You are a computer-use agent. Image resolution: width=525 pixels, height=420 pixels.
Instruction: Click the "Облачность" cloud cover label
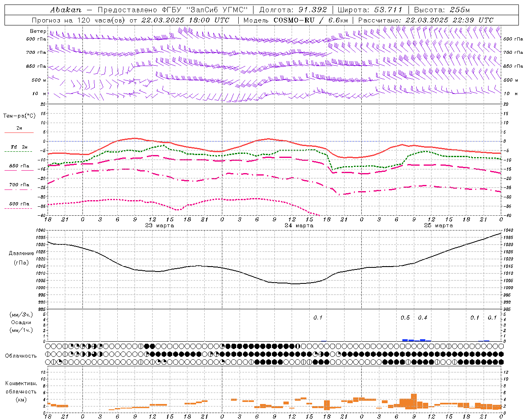21,356
